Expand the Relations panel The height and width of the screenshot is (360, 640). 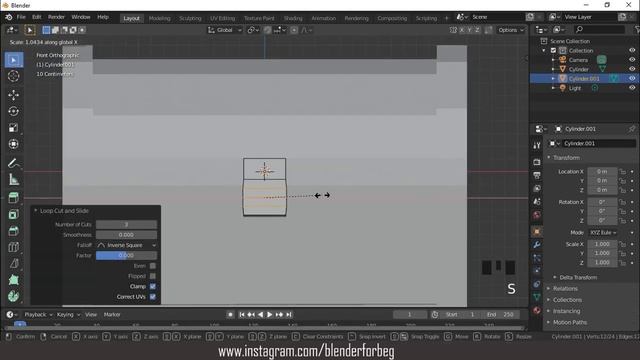click(565, 289)
